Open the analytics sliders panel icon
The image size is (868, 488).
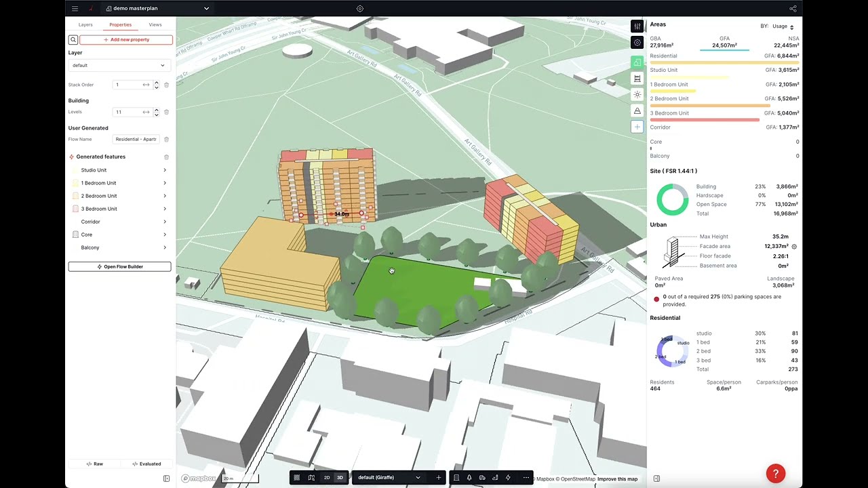click(637, 26)
